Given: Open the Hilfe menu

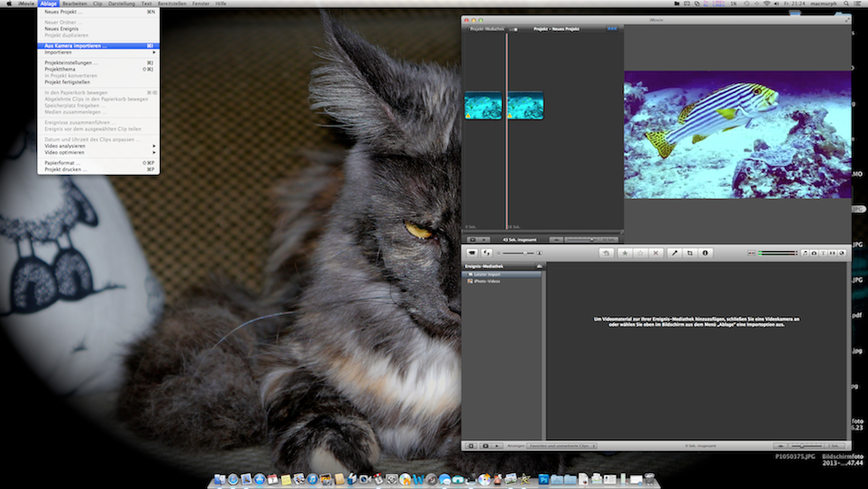Looking at the screenshot, I should pos(221,4).
